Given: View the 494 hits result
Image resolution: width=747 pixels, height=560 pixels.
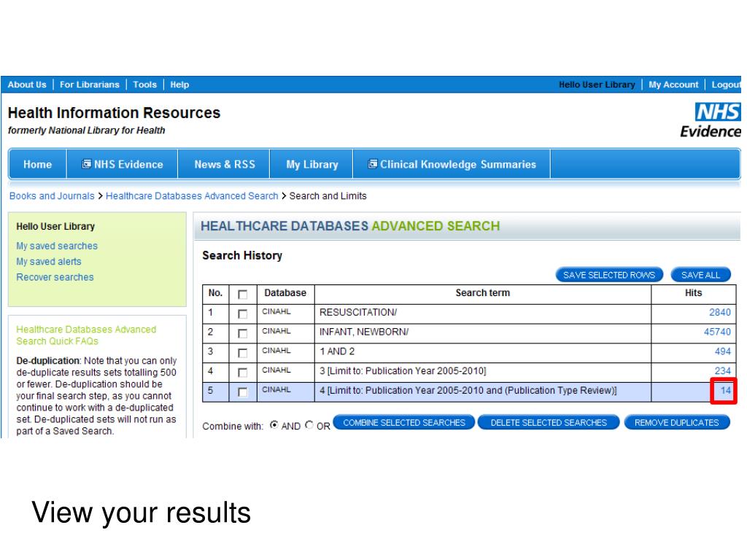Looking at the screenshot, I should pos(723,351).
